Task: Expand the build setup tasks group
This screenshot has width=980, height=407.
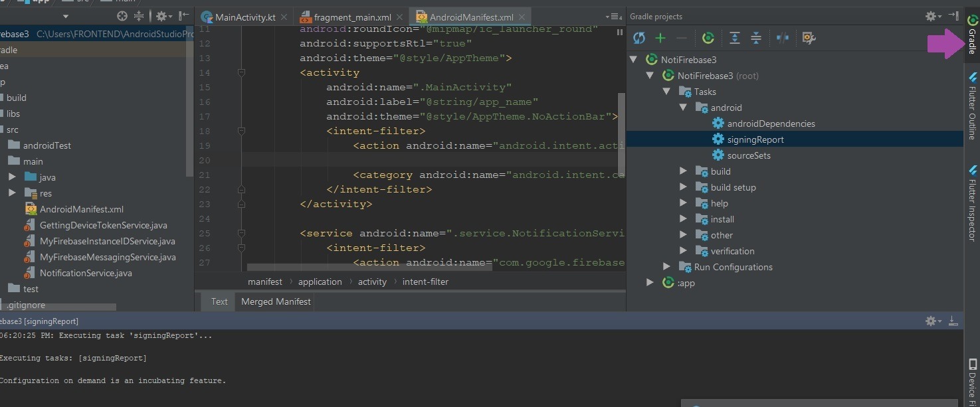Action: [x=684, y=187]
